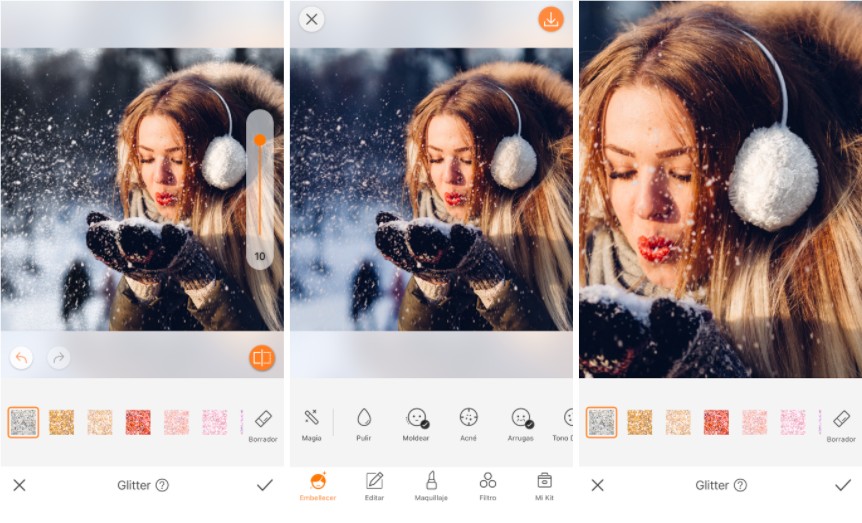
Task: Open Glitter help in the left screen
Action: (162, 485)
